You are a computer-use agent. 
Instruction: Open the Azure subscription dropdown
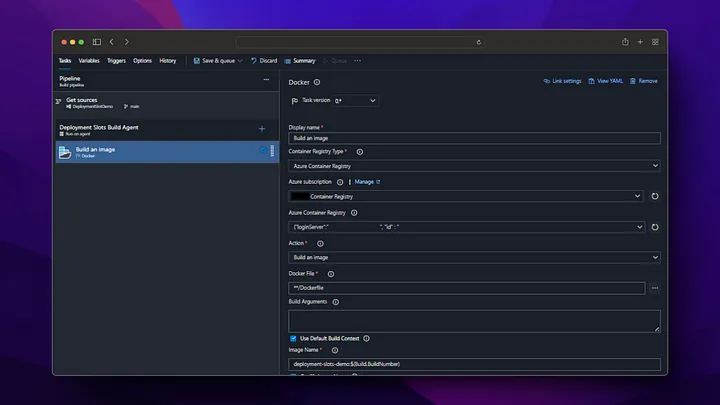coord(466,196)
